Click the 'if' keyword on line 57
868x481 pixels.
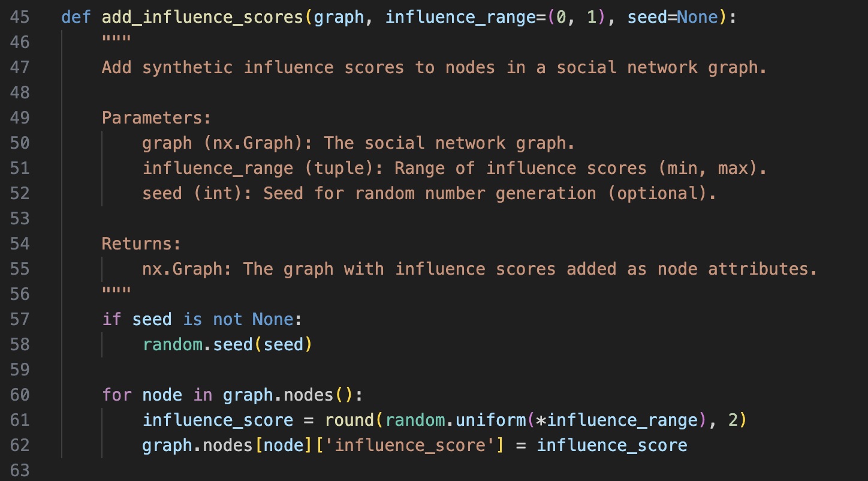[111, 319]
